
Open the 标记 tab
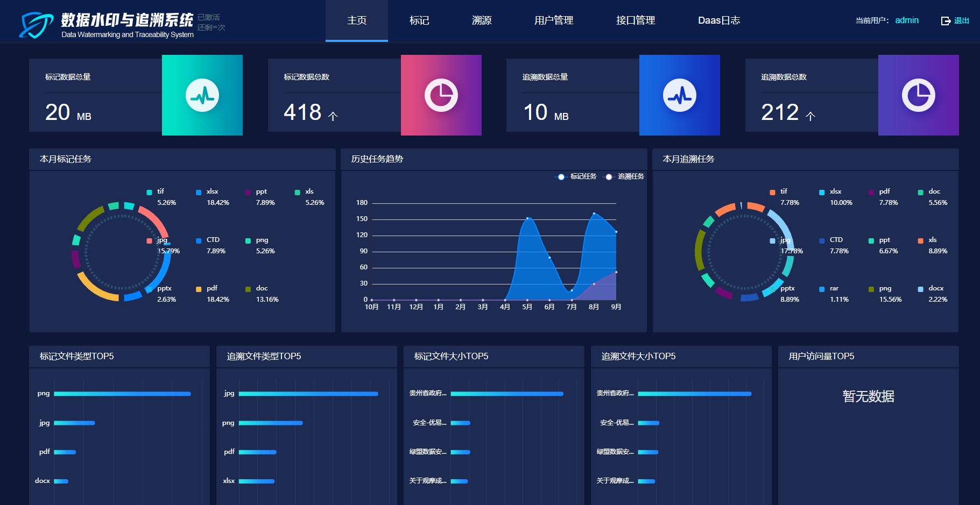[x=419, y=20]
